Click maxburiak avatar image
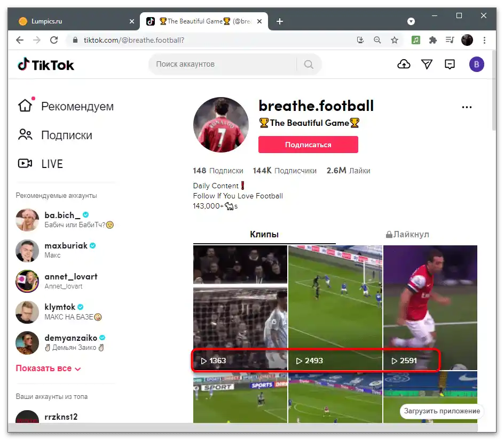Image resolution: width=504 pixels, height=440 pixels. (27, 251)
